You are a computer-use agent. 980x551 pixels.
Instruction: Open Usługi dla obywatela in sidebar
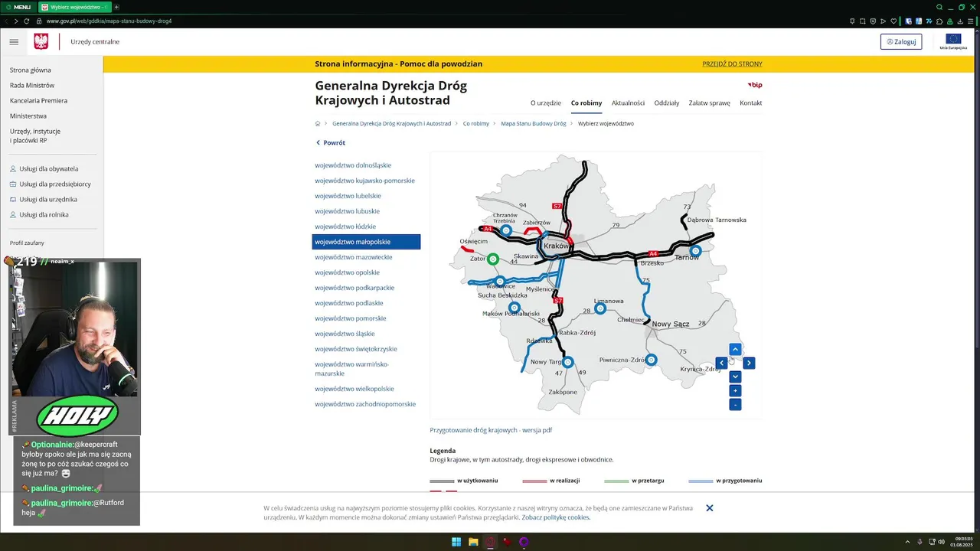[48, 169]
